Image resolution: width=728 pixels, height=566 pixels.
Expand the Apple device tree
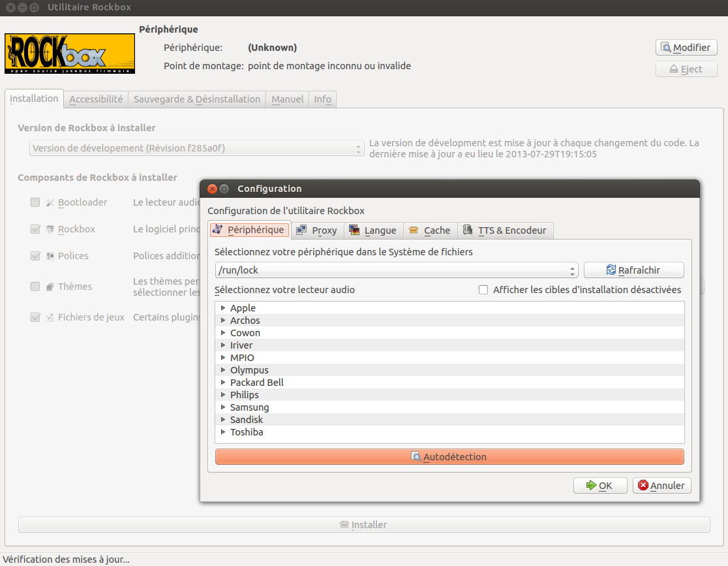click(x=223, y=308)
